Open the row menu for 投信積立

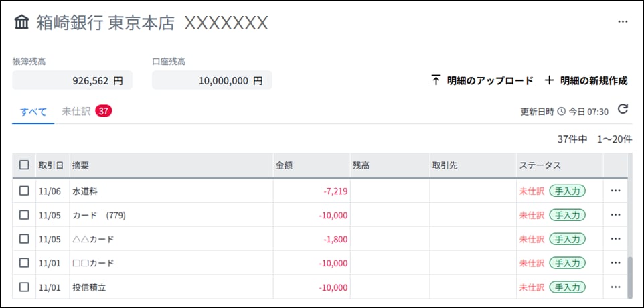(x=615, y=287)
